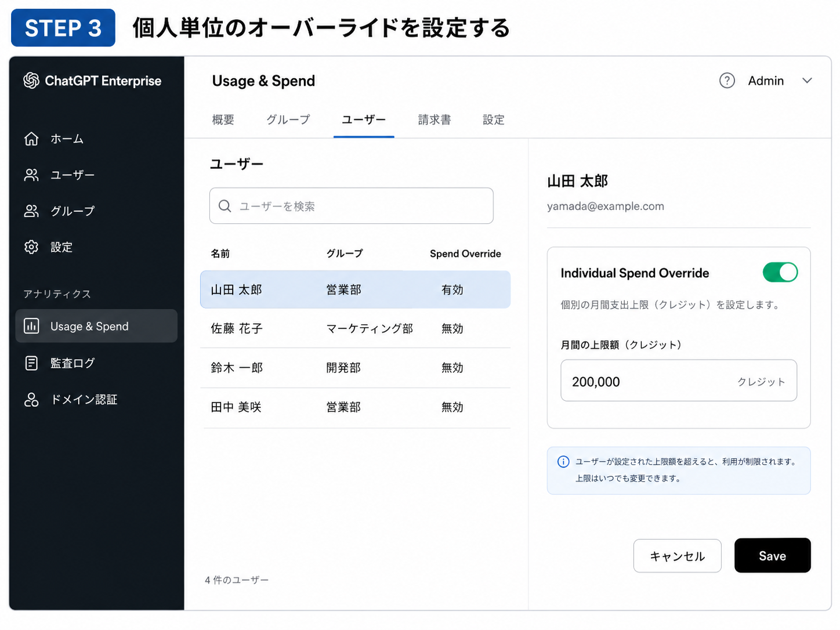The width and height of the screenshot is (840, 630).
Task: Click the home icon in sidebar
Action: click(31, 139)
